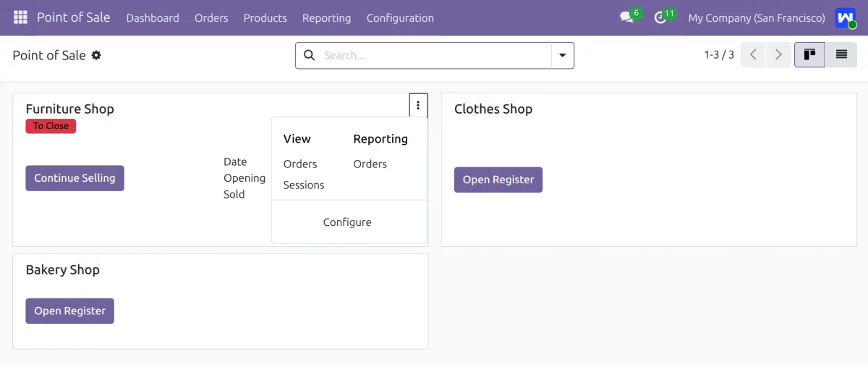Open the Reporting top menu
This screenshot has width=868, height=365.
pos(326,17)
